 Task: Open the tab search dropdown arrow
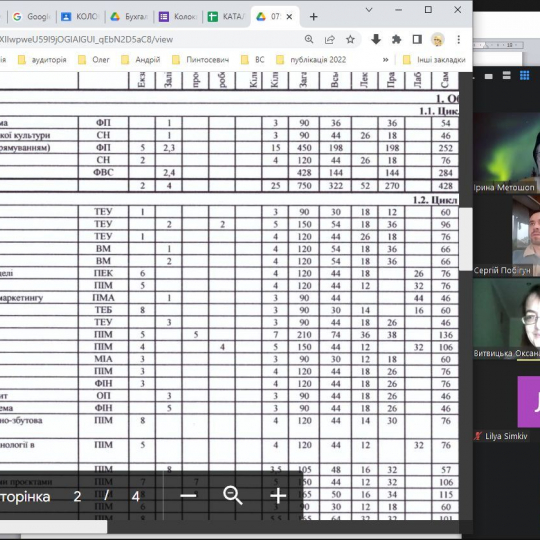[369, 10]
